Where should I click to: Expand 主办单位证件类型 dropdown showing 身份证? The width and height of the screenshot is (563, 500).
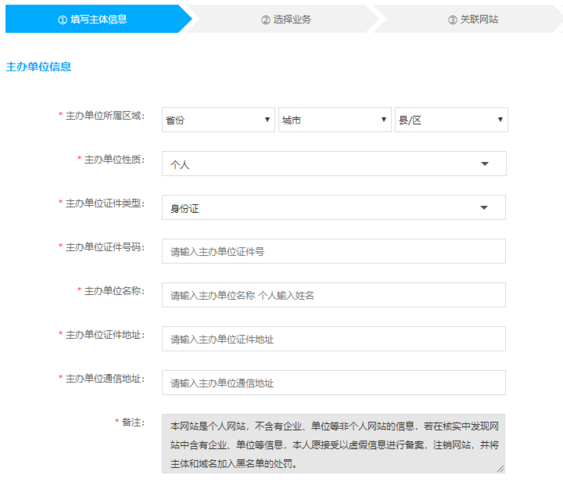coord(334,207)
